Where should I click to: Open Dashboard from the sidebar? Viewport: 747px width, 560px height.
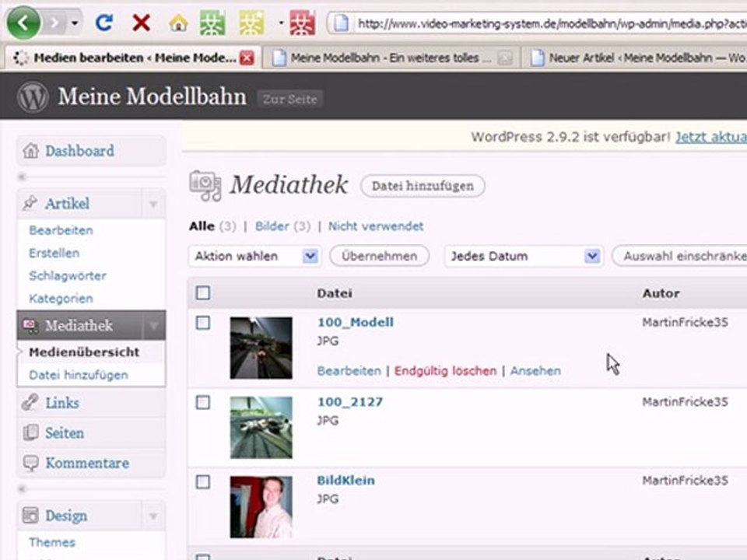coord(79,151)
